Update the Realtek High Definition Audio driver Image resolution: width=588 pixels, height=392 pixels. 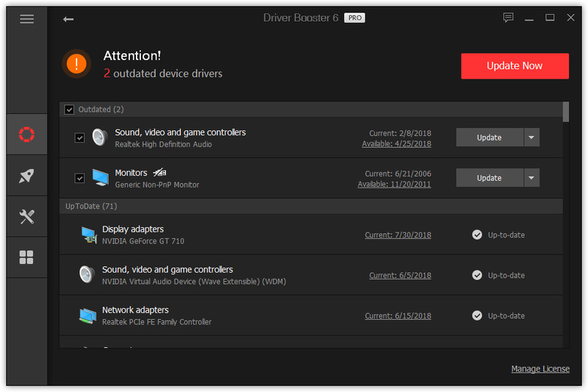coord(490,138)
